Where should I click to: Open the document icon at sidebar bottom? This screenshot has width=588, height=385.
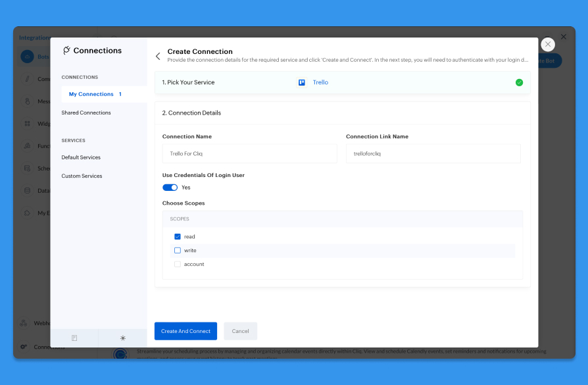tap(74, 338)
